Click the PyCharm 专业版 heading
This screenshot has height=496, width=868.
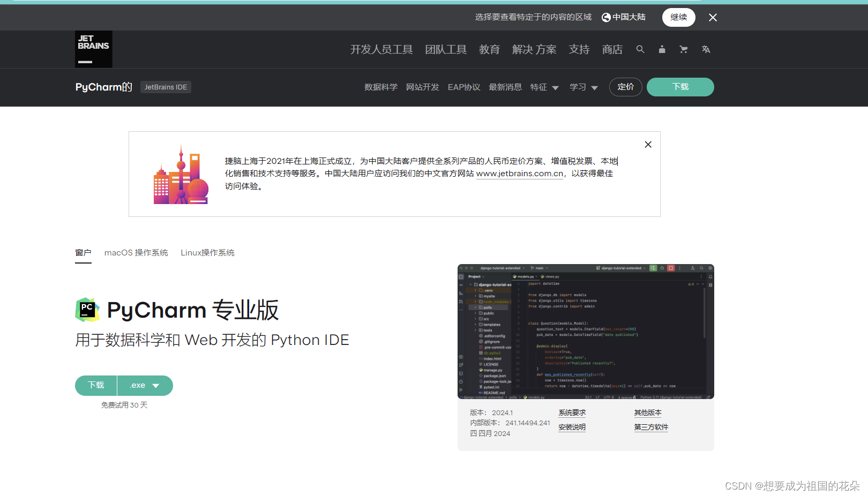pos(193,310)
